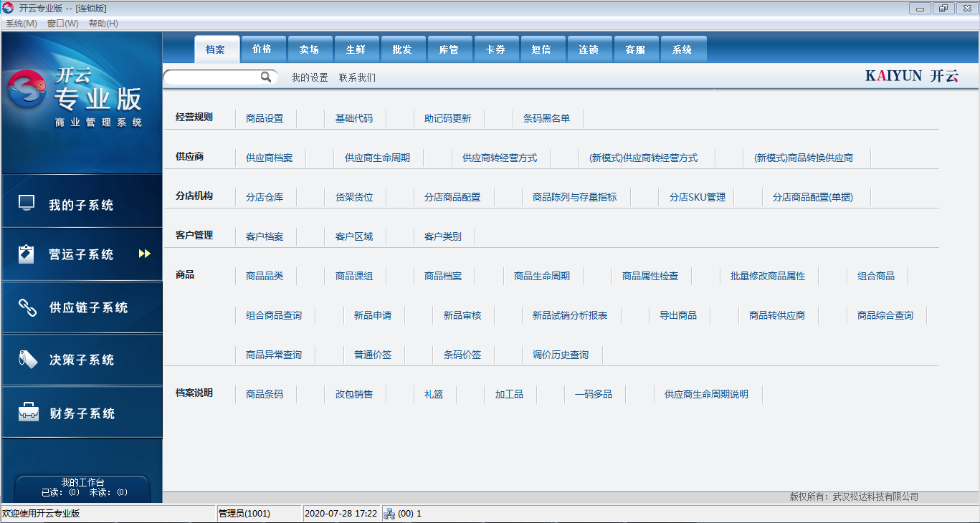980x523 pixels.
Task: Switch to the 卖场 tab
Action: tap(310, 49)
